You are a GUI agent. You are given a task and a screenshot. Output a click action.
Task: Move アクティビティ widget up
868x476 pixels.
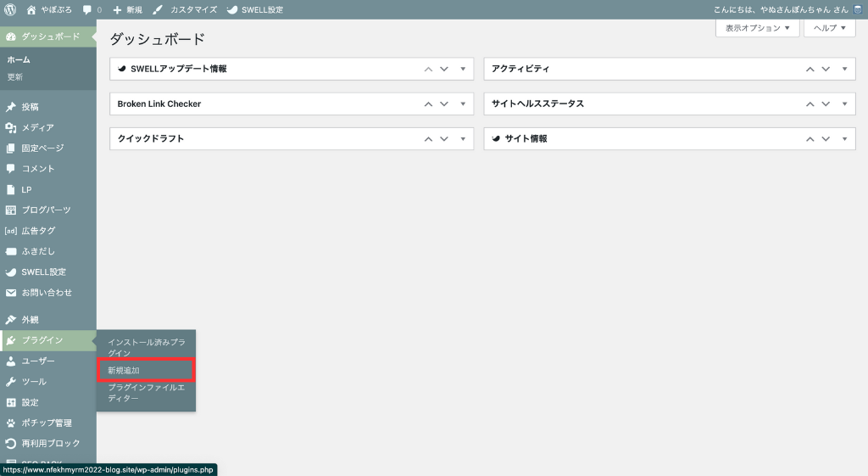point(810,70)
